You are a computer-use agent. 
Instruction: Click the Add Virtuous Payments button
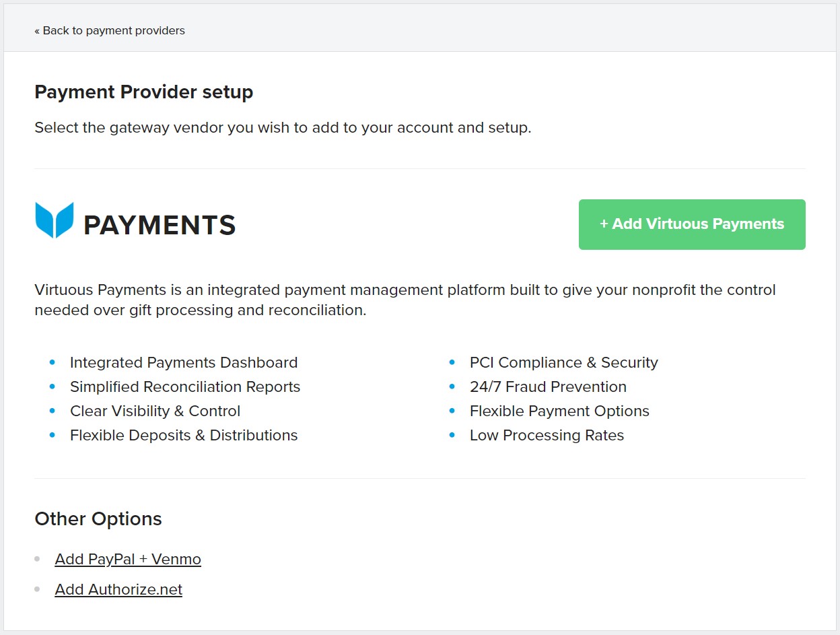(692, 224)
